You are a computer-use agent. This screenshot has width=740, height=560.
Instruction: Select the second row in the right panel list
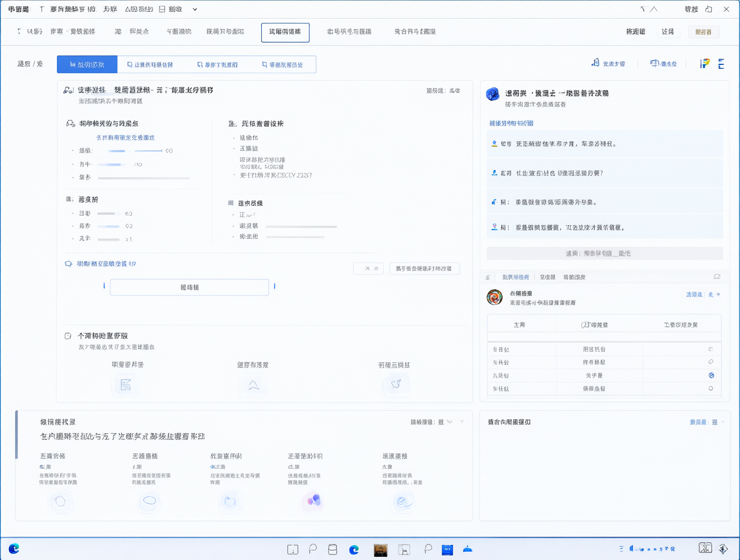[604, 173]
